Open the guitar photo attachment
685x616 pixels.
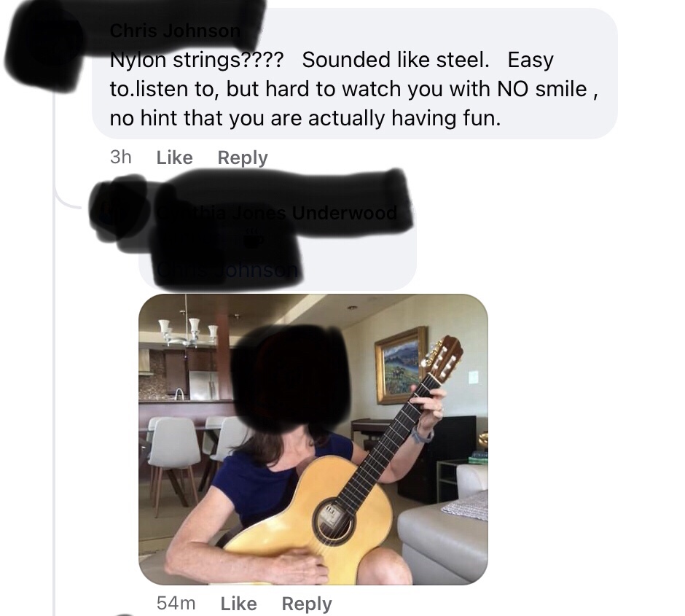pos(313,439)
